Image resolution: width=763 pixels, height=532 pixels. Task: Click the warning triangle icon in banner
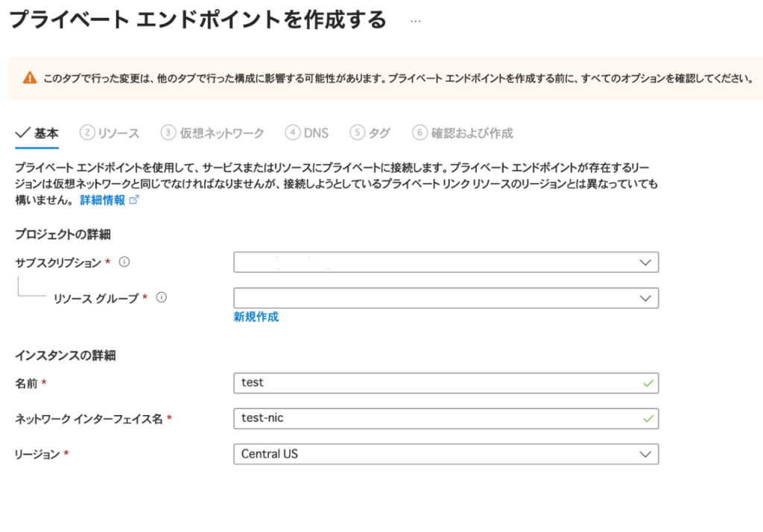tap(29, 77)
